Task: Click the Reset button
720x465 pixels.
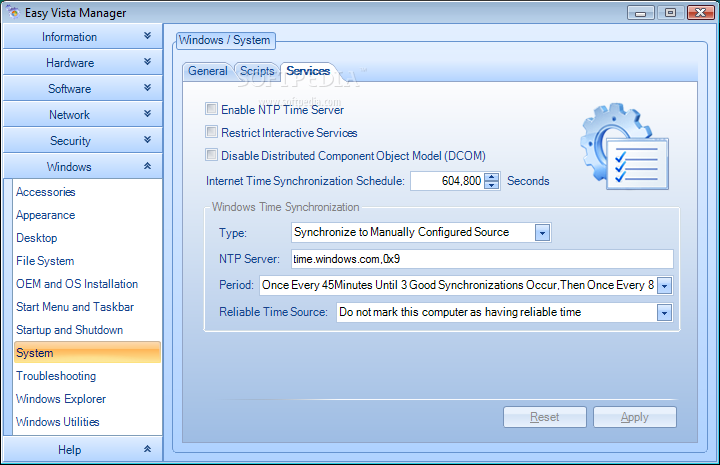Action: [545, 417]
